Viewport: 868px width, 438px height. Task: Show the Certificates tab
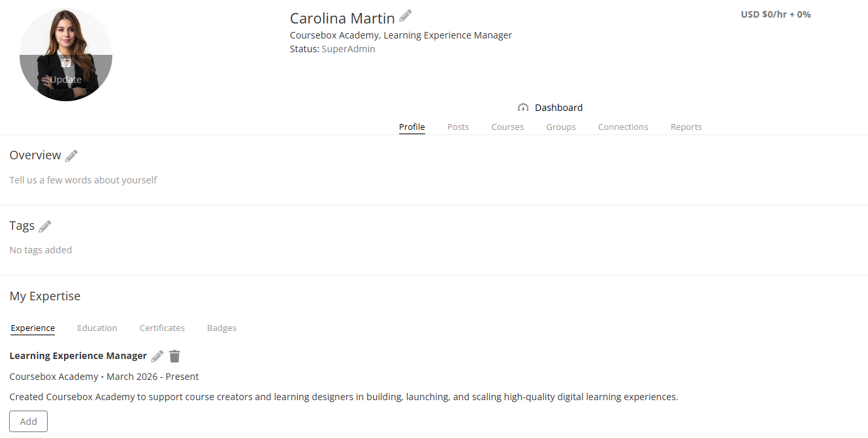pos(162,328)
